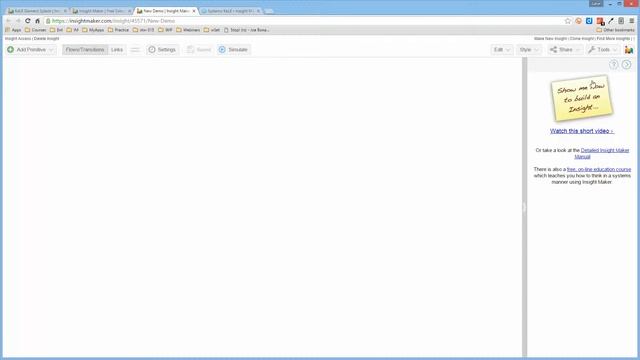Viewport: 640px width, 360px height.
Task: Open the Add Primitive dropdown arrow
Action: 51,50
